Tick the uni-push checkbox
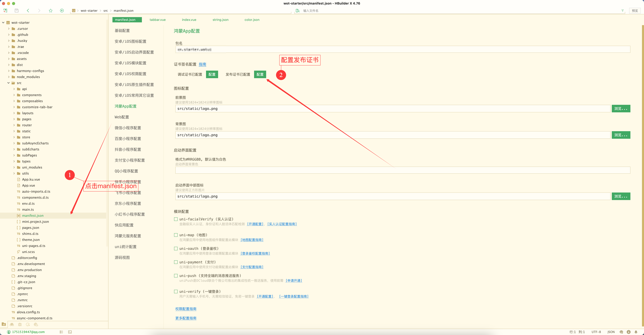The height and width of the screenshot is (335, 644). click(x=176, y=276)
